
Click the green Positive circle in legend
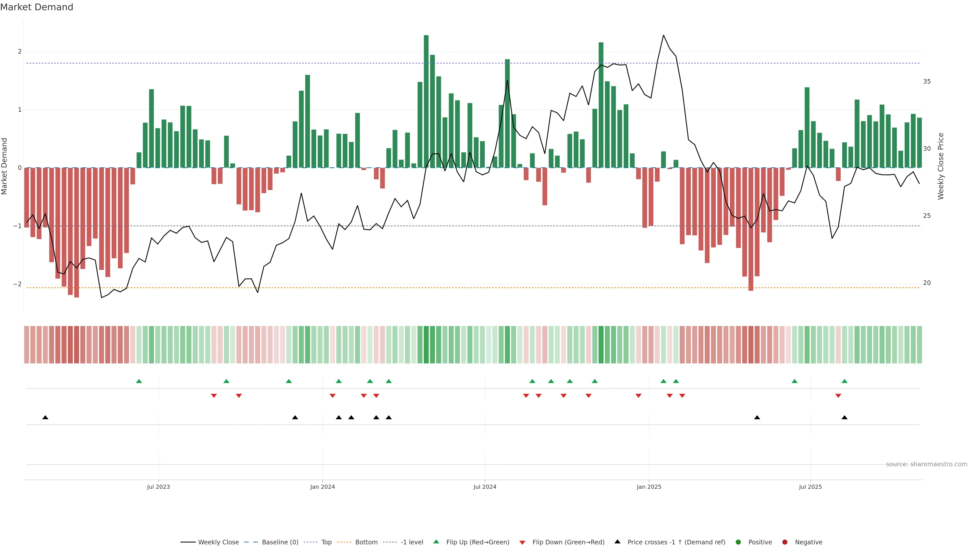tap(738, 542)
